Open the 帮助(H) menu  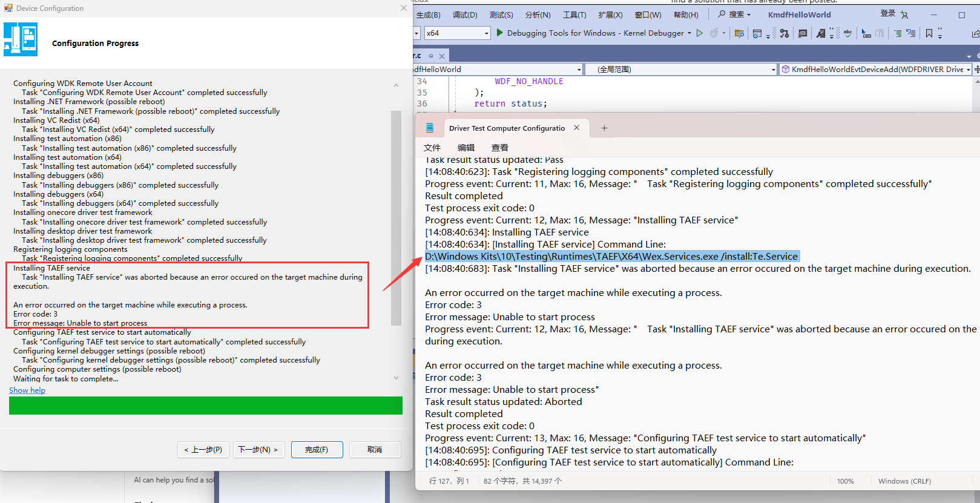tap(686, 15)
